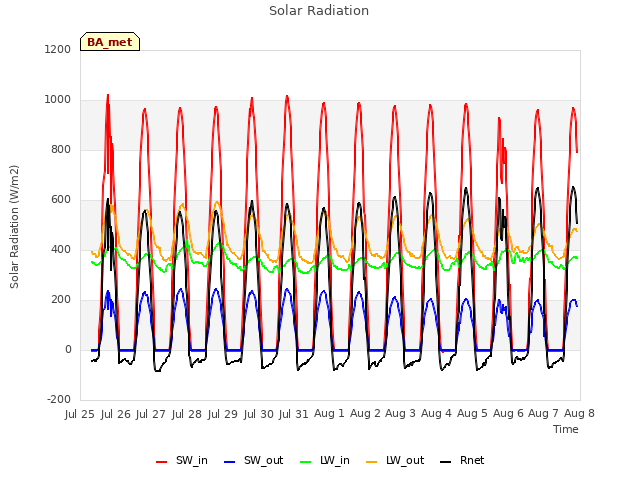Screen dimensions: 640x480
Task: Click the 400 y-axis tick label
Action: [x=61, y=249]
